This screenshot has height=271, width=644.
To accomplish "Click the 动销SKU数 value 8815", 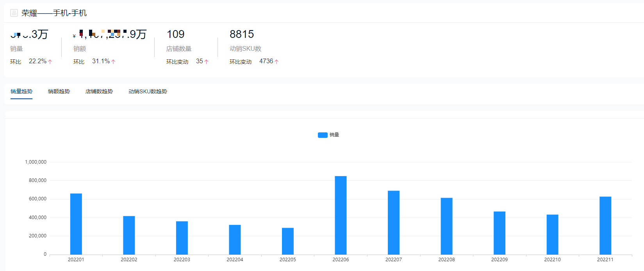I will tap(242, 34).
